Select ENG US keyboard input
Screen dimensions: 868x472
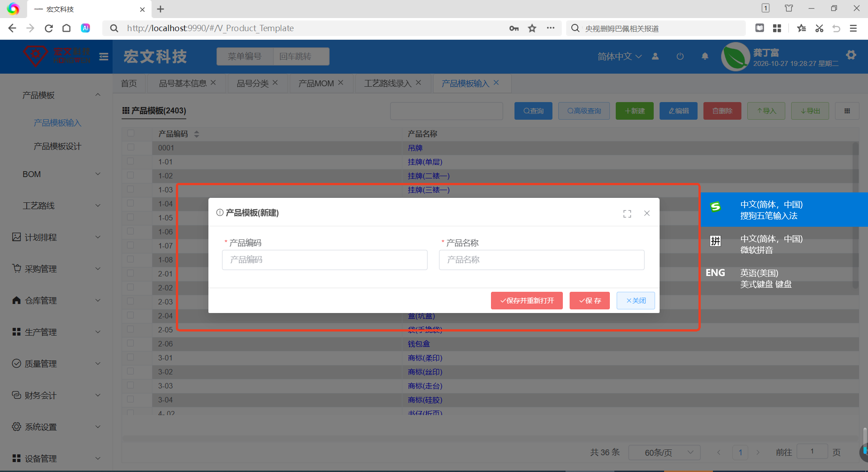[784, 278]
